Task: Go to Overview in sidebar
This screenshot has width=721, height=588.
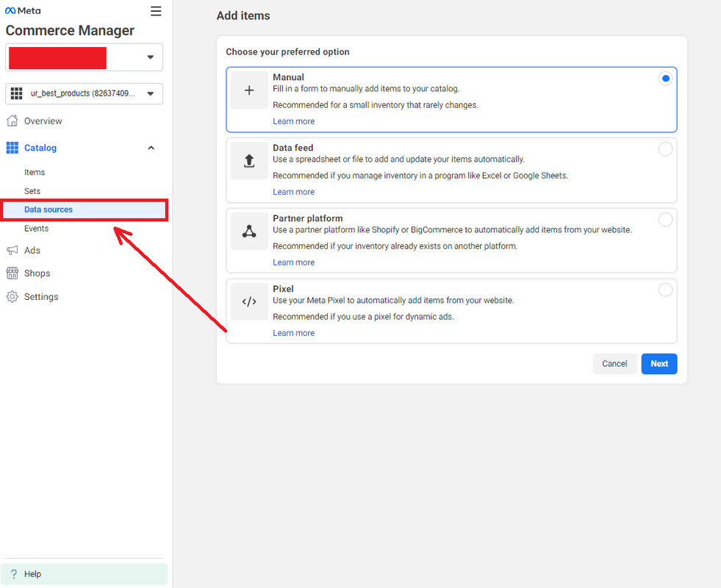Action: pos(43,121)
